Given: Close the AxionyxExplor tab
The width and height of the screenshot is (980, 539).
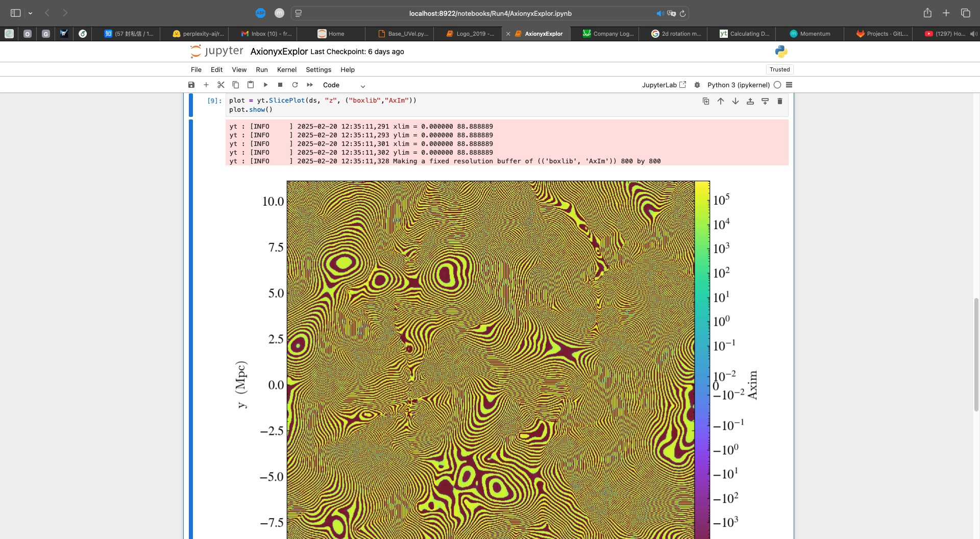Looking at the screenshot, I should (508, 34).
